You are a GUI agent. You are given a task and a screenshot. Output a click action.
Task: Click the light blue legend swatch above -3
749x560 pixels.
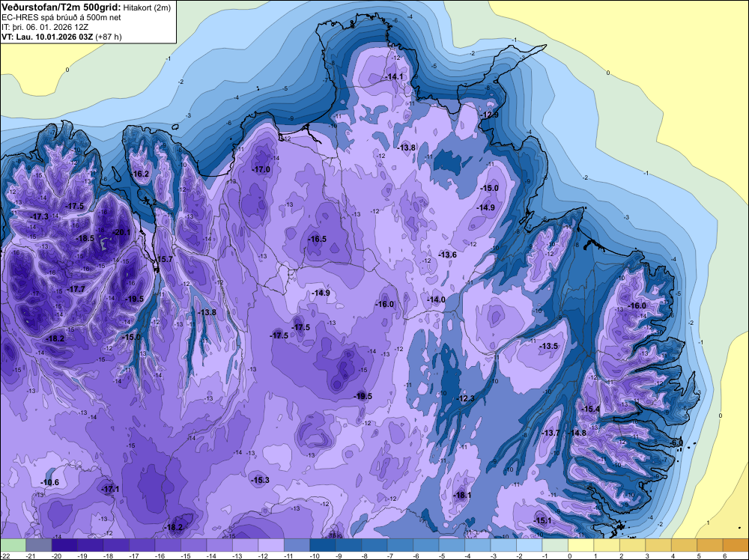[x=503, y=545]
